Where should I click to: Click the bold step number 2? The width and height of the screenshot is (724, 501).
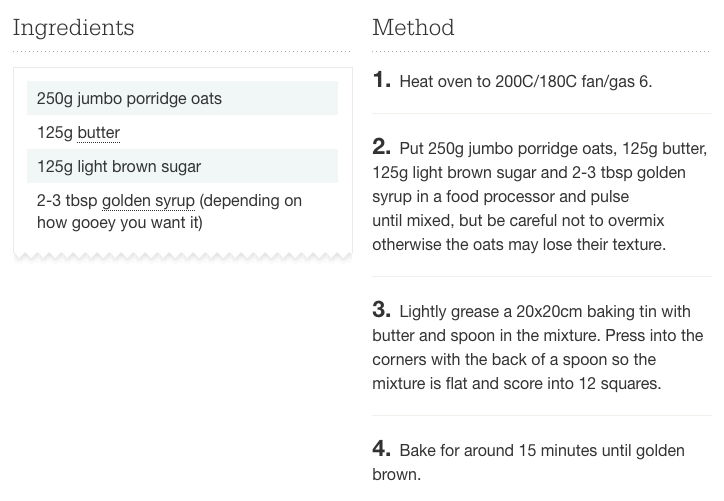[x=381, y=147]
